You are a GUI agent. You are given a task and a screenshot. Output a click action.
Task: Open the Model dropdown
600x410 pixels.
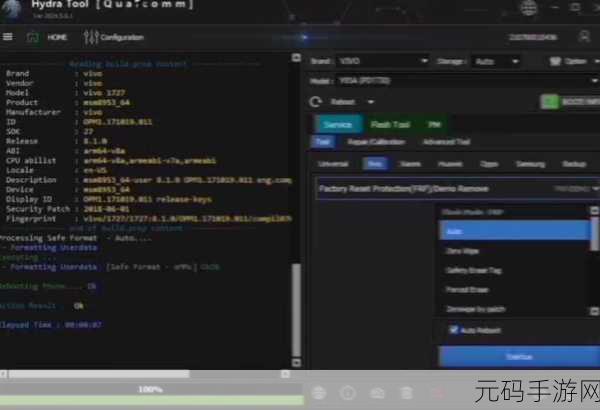(x=467, y=81)
